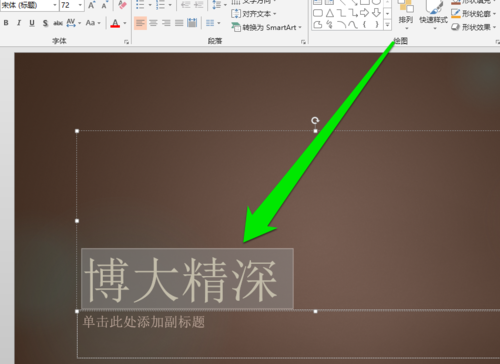Toggle underline formatting

pyautogui.click(x=32, y=23)
